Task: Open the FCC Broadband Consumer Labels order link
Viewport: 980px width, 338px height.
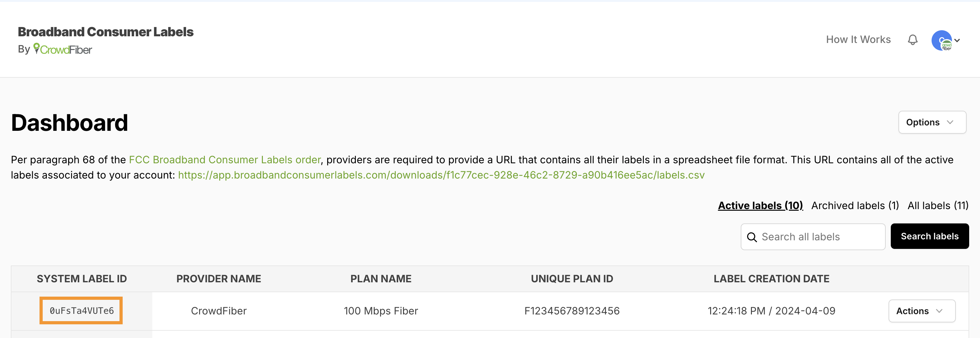Action: tap(225, 160)
